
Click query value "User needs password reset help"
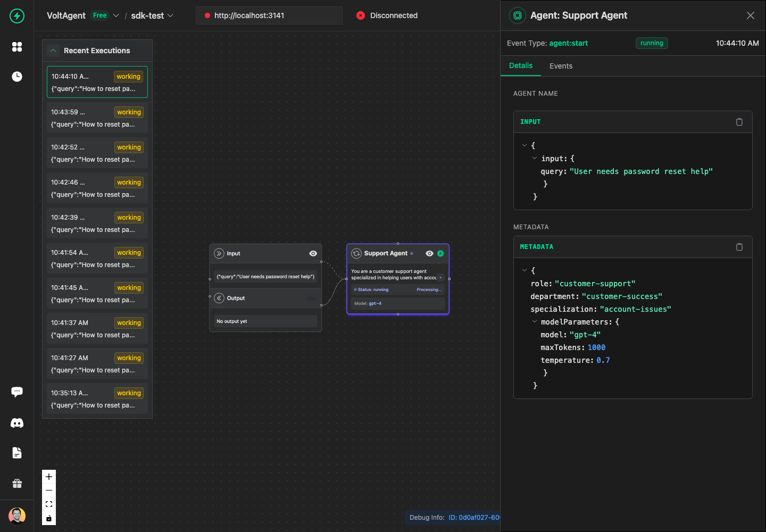[x=641, y=171]
